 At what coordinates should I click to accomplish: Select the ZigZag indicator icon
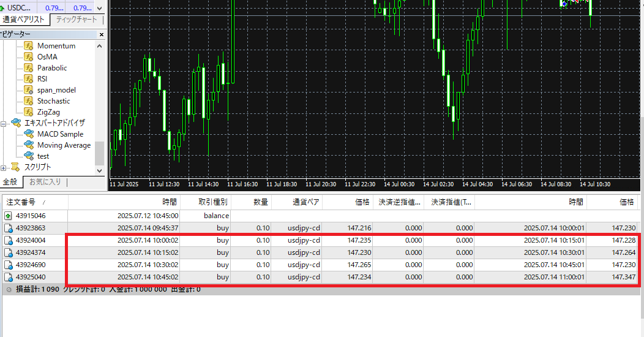28,112
